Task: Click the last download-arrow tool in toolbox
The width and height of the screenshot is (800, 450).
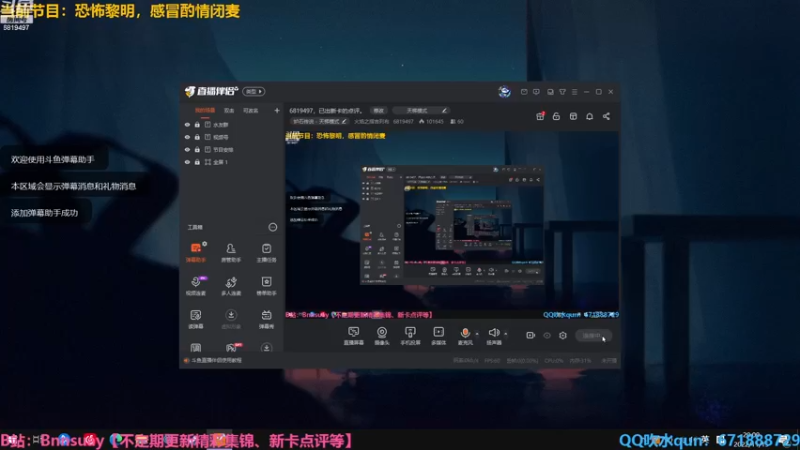Action: (x=266, y=347)
